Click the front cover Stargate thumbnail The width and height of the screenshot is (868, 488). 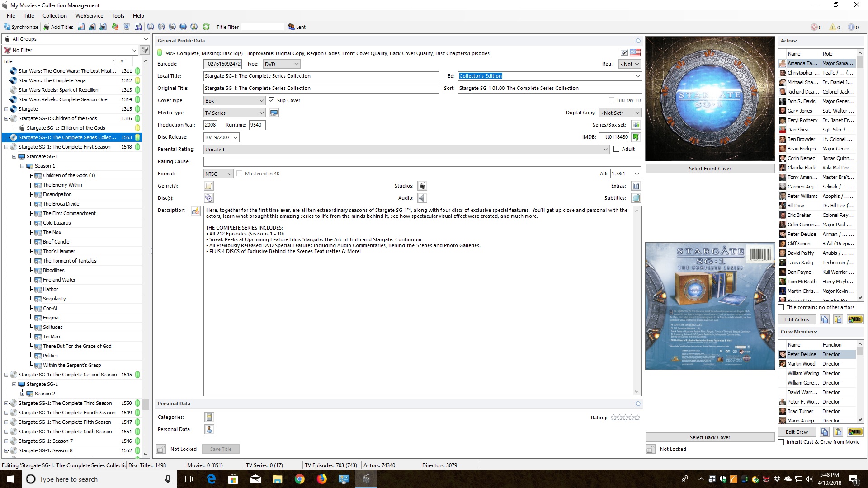click(x=710, y=99)
